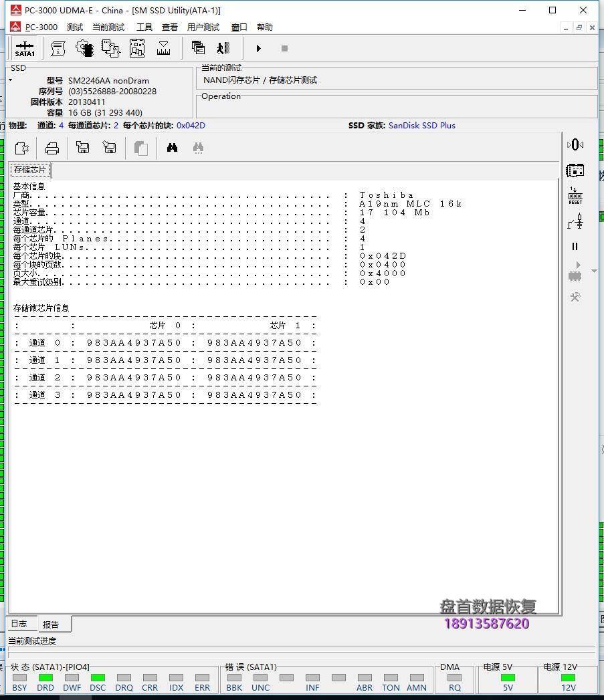This screenshot has height=700, width=604.
Task: Click the Toshiba manufacturer value
Action: [x=387, y=195]
